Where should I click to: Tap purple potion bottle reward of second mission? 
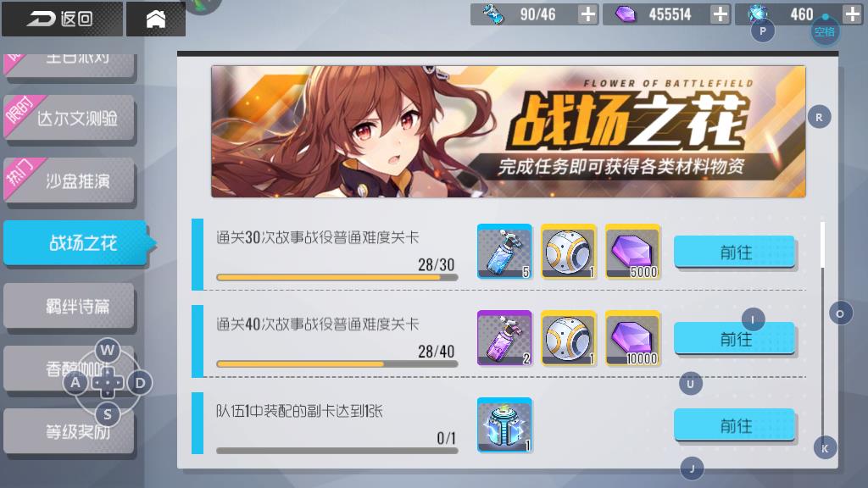[x=504, y=338]
